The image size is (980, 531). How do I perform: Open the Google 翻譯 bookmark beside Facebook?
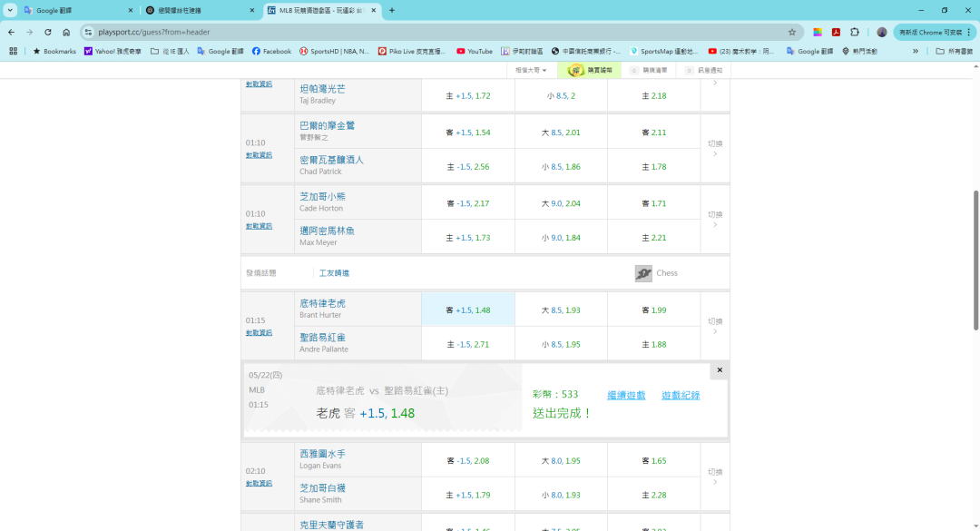tap(220, 52)
